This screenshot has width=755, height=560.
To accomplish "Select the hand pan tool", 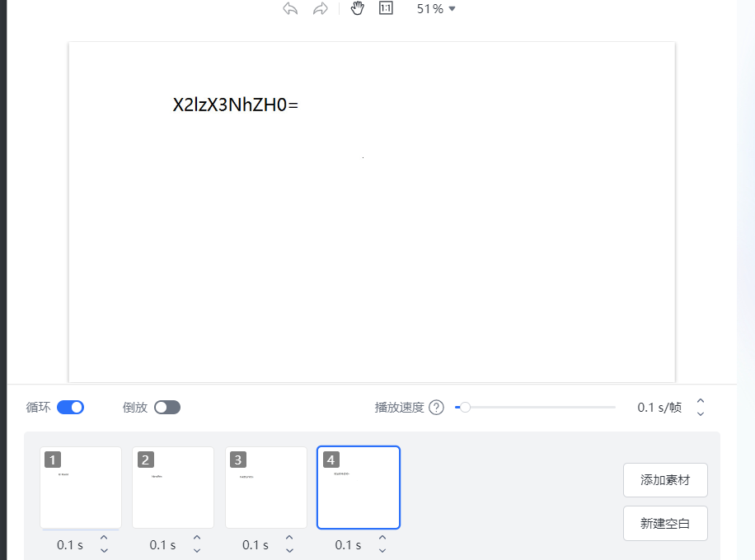I will pyautogui.click(x=357, y=8).
